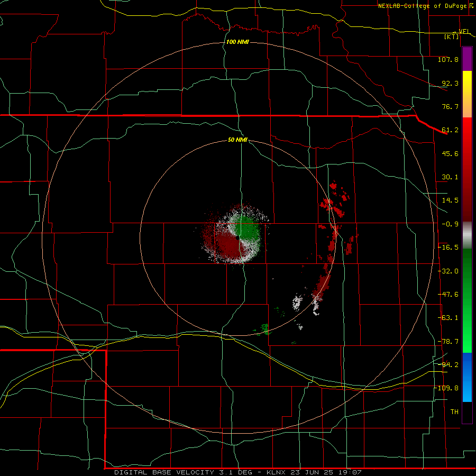
Task: Click the green inbound velocity area near radar
Action: click(249, 229)
